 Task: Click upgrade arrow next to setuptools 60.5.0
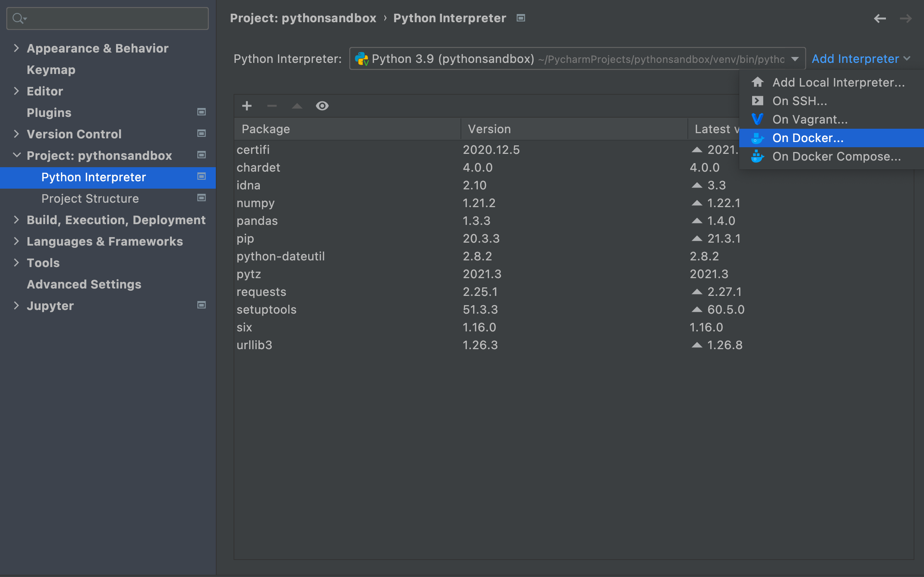697,310
